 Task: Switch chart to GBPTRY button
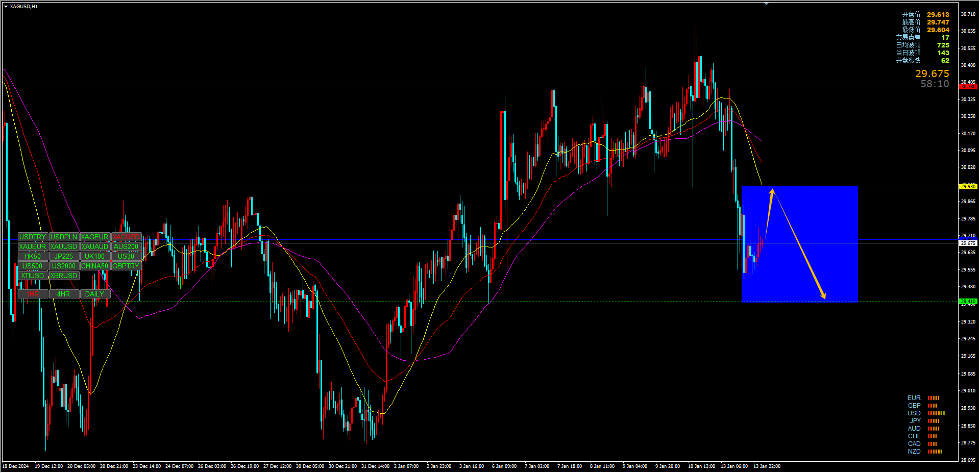(x=126, y=266)
